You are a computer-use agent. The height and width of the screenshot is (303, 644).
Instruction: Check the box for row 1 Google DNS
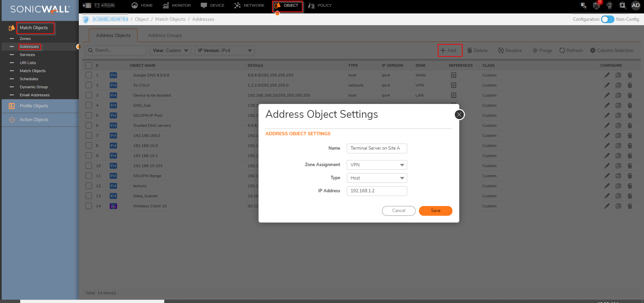click(x=89, y=75)
